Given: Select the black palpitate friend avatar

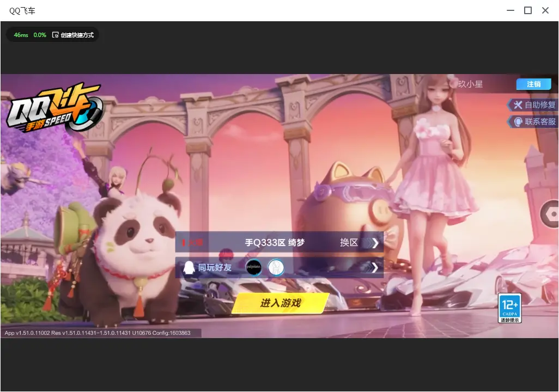Looking at the screenshot, I should (253, 267).
